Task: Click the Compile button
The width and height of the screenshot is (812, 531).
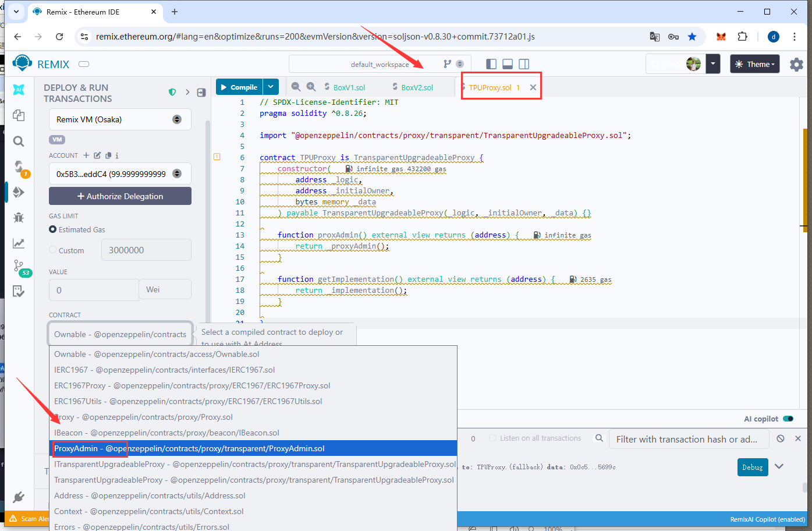Action: pyautogui.click(x=239, y=87)
